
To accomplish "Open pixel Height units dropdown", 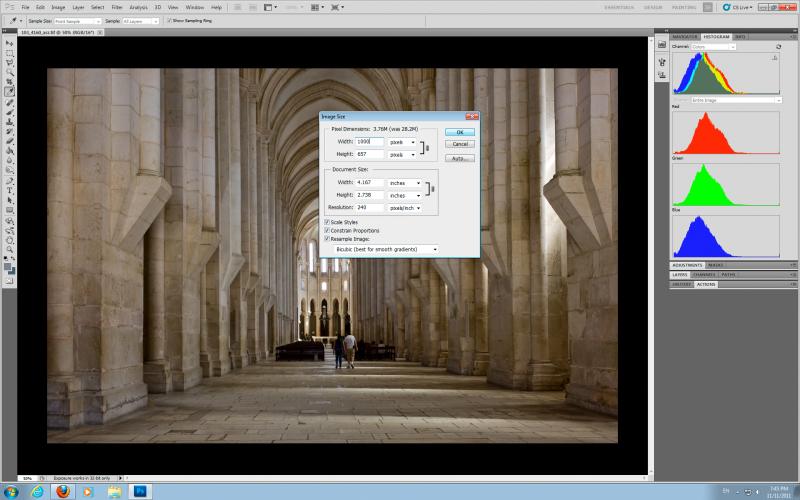I will 402,155.
